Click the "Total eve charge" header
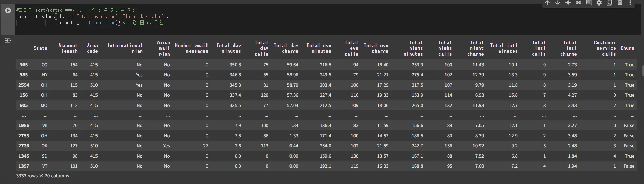 [376, 48]
